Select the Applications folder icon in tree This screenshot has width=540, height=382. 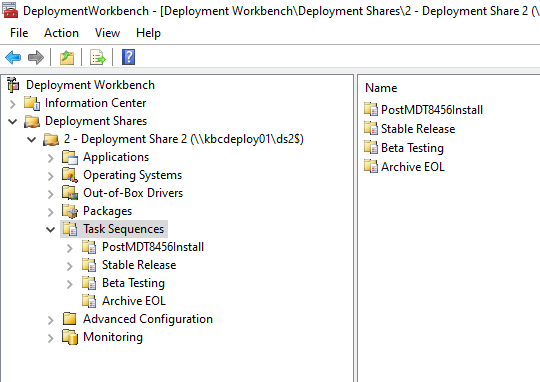tap(70, 157)
